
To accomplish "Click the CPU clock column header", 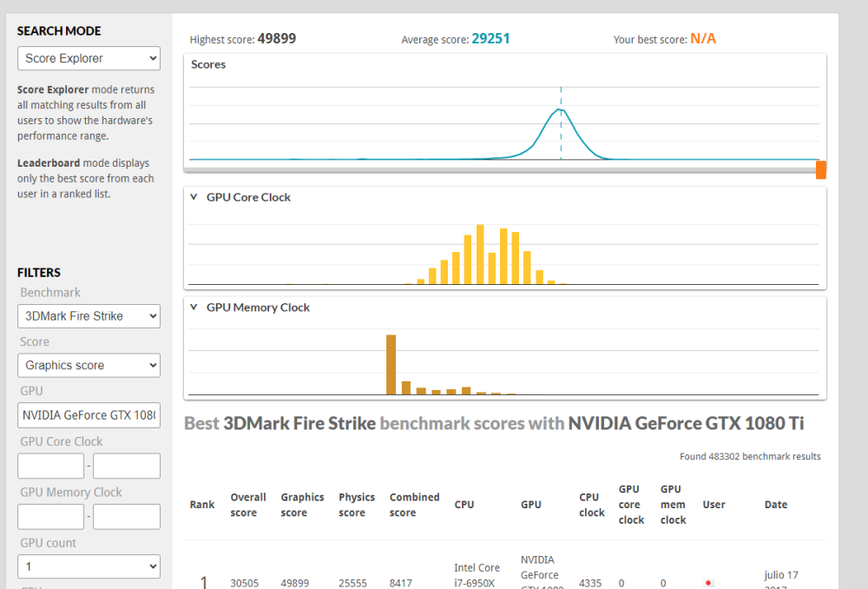I will click(x=592, y=505).
